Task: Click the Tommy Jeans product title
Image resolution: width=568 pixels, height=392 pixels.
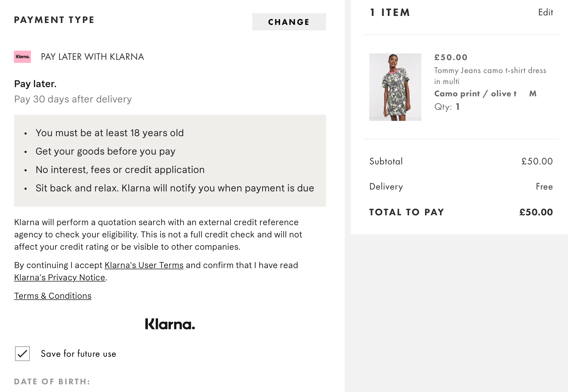Action: pos(490,76)
